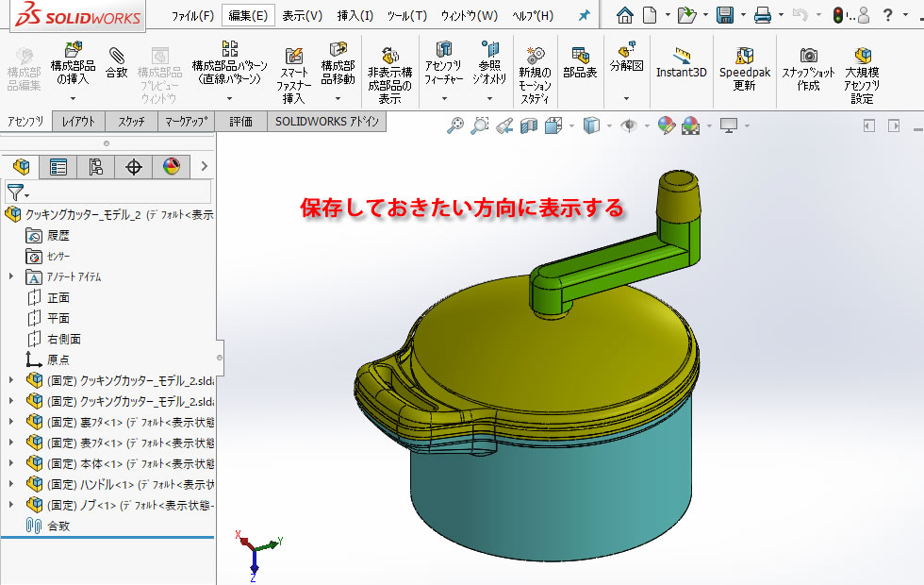Open the ヘルプ(H) menu
The image size is (924, 585).
point(533,15)
